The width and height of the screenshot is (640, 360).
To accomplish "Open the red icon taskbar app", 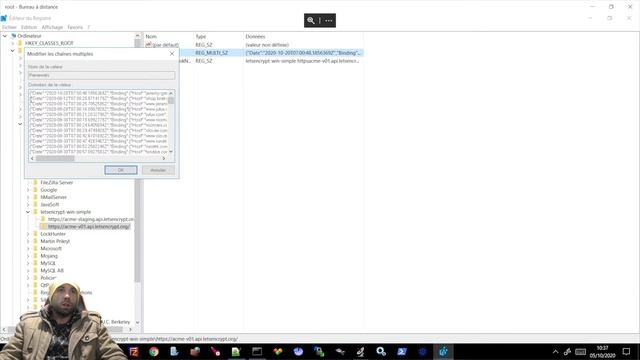I will (216, 351).
